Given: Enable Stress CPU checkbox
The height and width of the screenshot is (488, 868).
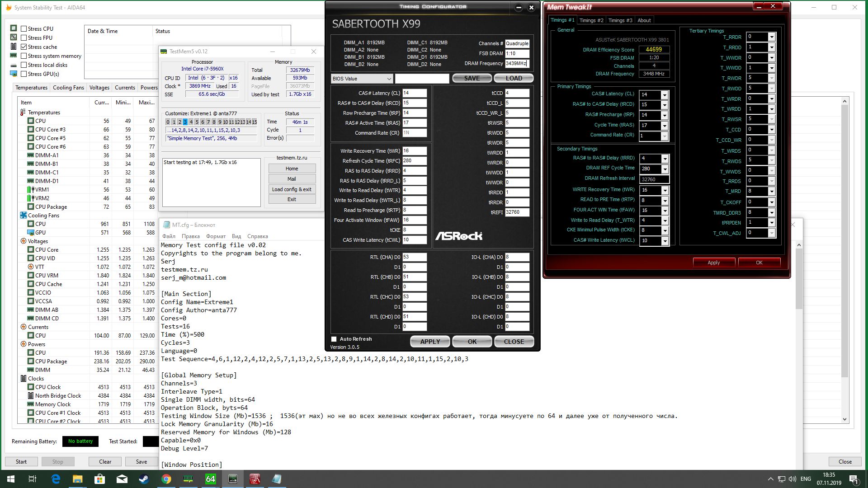Looking at the screenshot, I should click(24, 29).
